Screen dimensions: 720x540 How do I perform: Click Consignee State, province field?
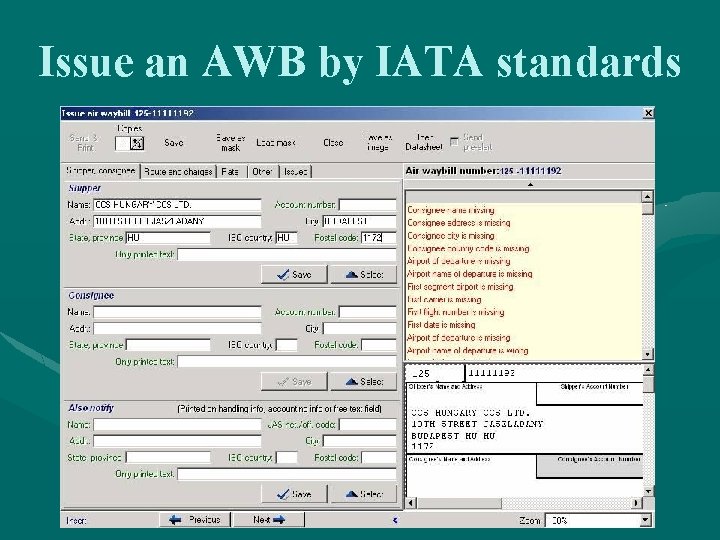[x=168, y=345]
